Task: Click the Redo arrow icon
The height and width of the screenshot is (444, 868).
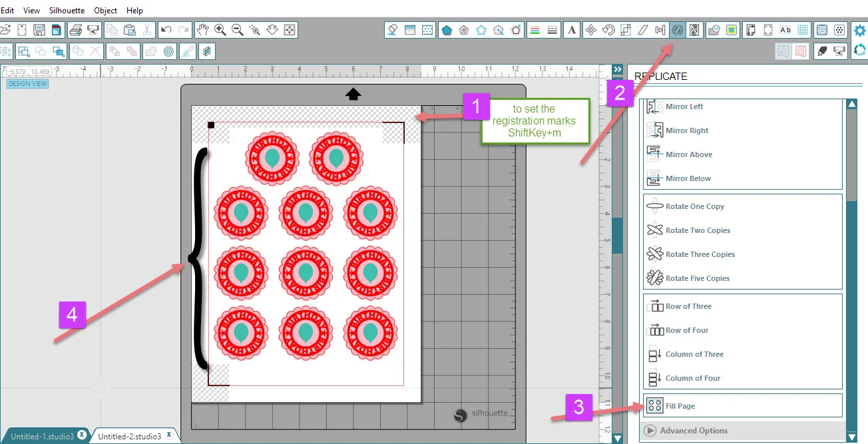Action: coord(183,30)
